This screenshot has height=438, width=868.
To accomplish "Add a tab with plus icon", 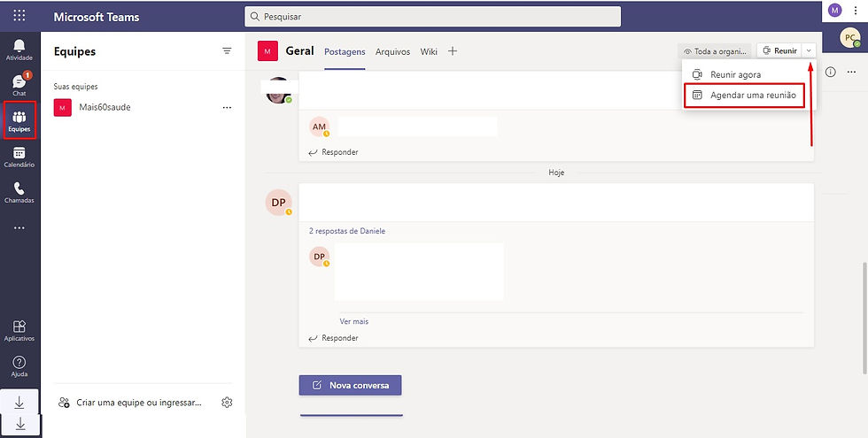I will (x=453, y=51).
